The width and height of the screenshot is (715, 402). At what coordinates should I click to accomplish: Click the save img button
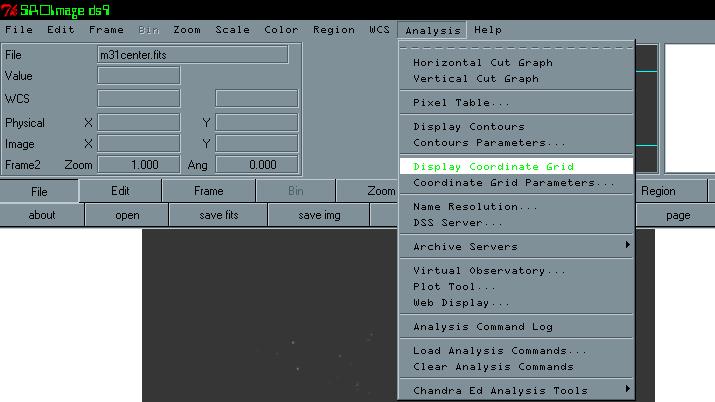tap(319, 215)
